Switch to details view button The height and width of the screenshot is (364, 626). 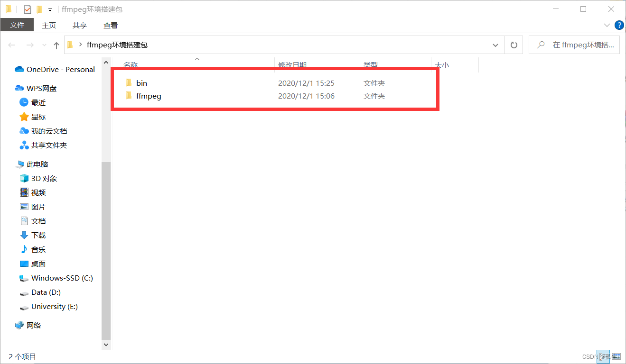pos(603,356)
